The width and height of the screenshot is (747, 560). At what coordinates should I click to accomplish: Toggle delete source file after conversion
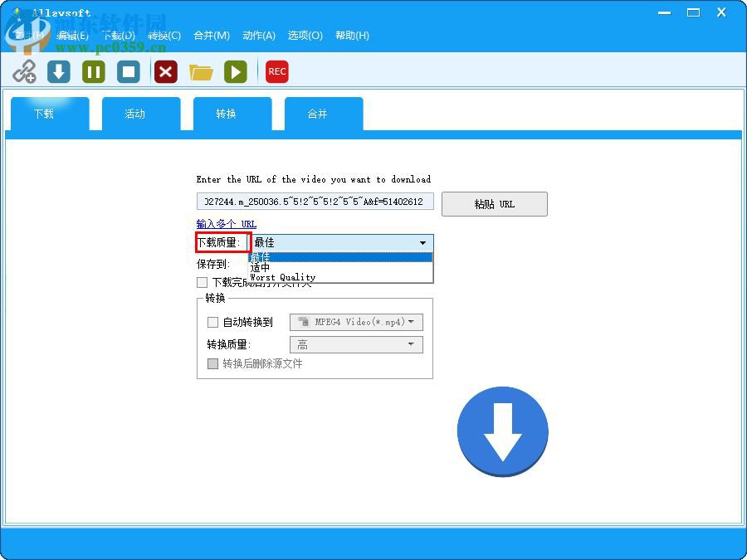pos(213,363)
